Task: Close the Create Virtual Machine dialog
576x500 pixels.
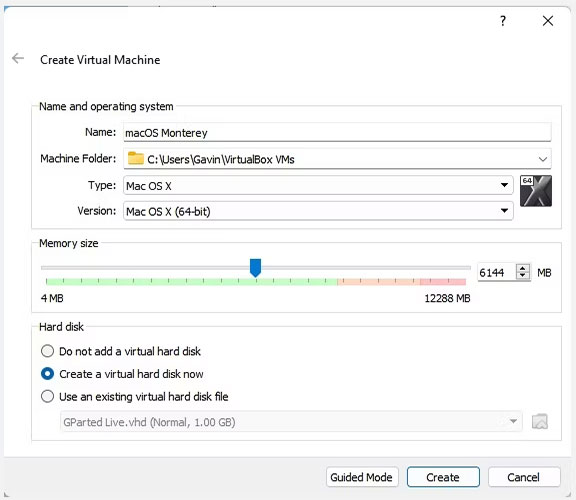Action: 548,21
